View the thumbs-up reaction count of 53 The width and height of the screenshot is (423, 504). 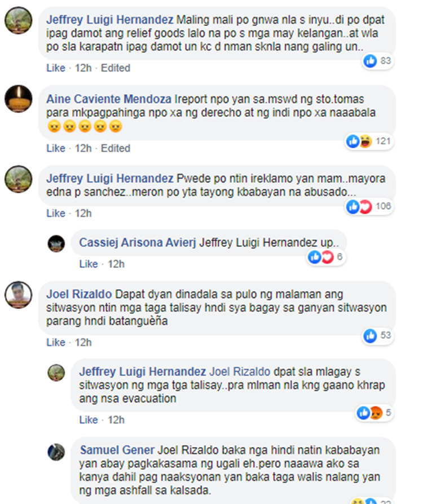(x=377, y=335)
